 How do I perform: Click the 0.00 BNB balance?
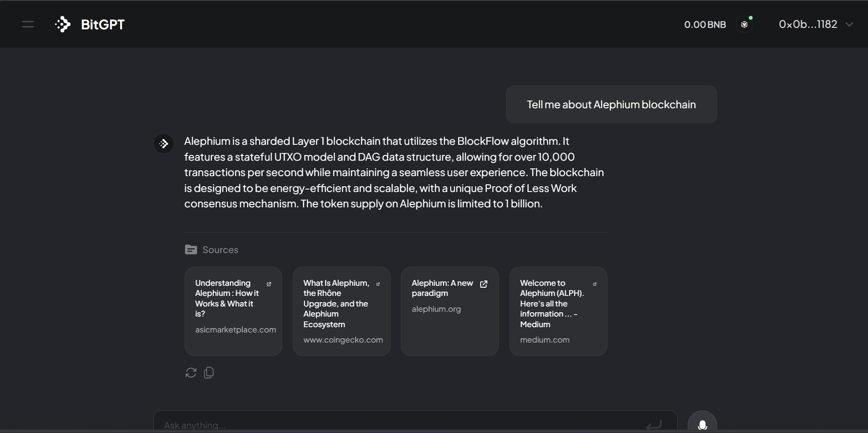(705, 25)
